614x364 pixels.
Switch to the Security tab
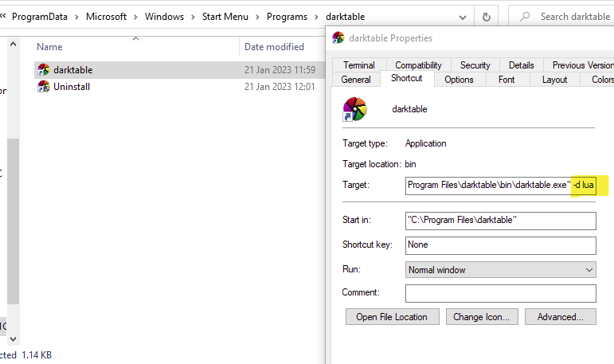tap(475, 65)
